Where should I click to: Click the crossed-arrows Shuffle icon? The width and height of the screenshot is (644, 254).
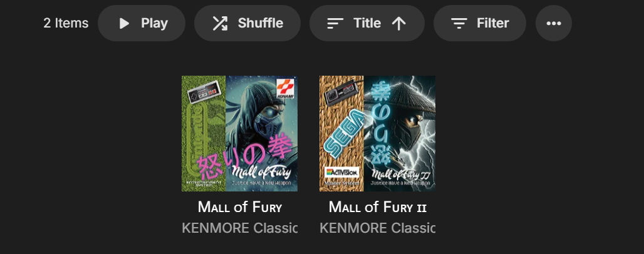point(220,23)
